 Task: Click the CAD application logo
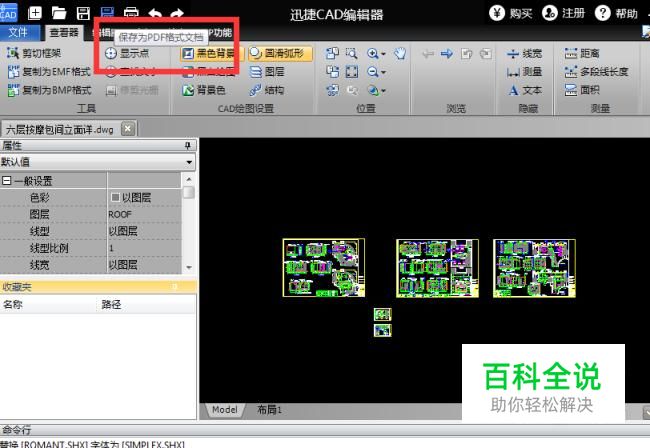8,12
